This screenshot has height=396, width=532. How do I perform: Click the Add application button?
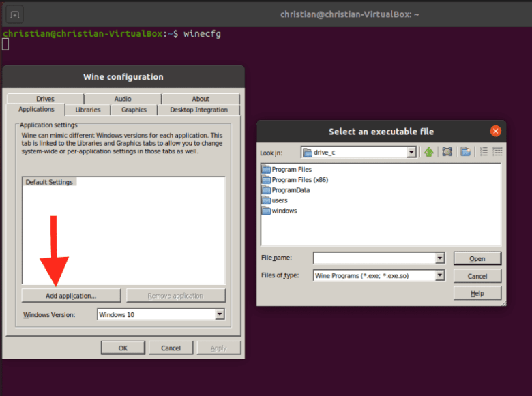[71, 296]
